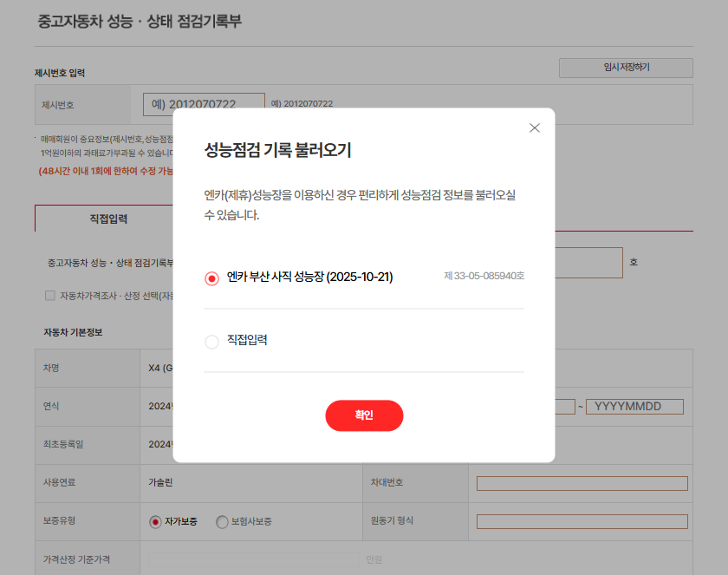The image size is (728, 575).
Task: Select the 엔카 부산 사직 성능장 radio button
Action: (211, 278)
